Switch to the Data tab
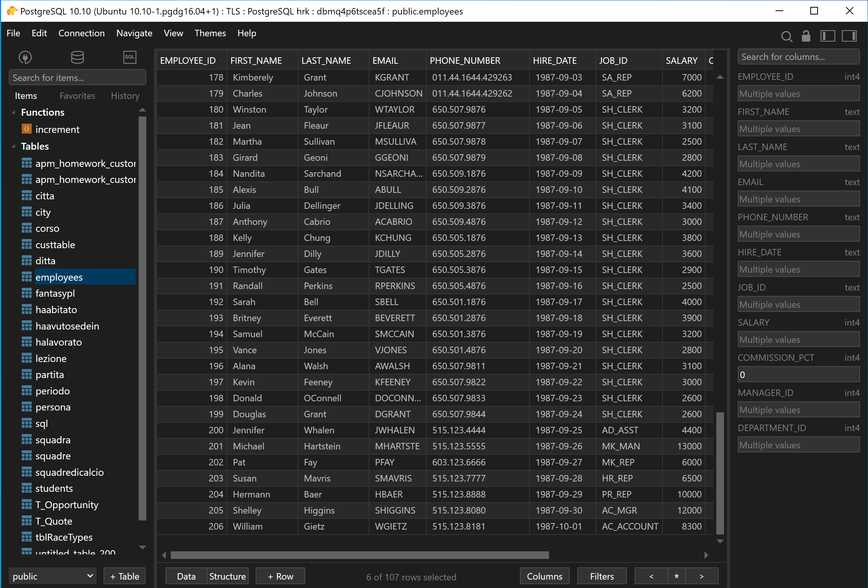 pyautogui.click(x=185, y=576)
